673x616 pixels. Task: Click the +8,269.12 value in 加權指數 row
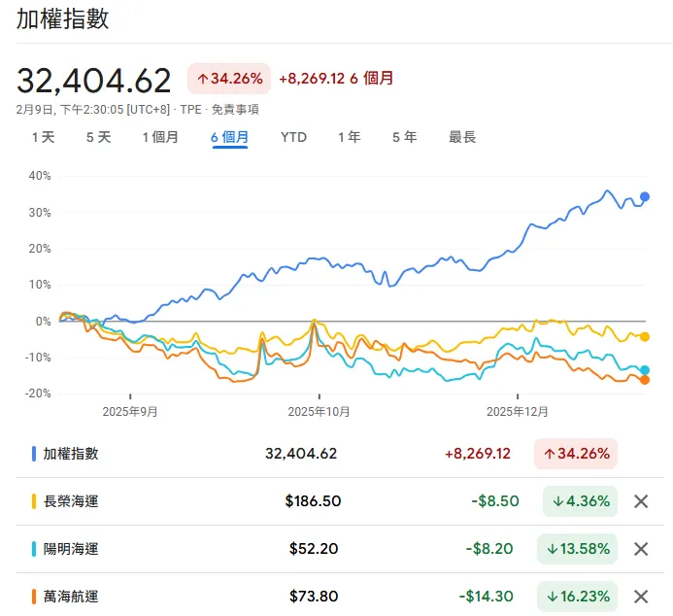click(478, 454)
